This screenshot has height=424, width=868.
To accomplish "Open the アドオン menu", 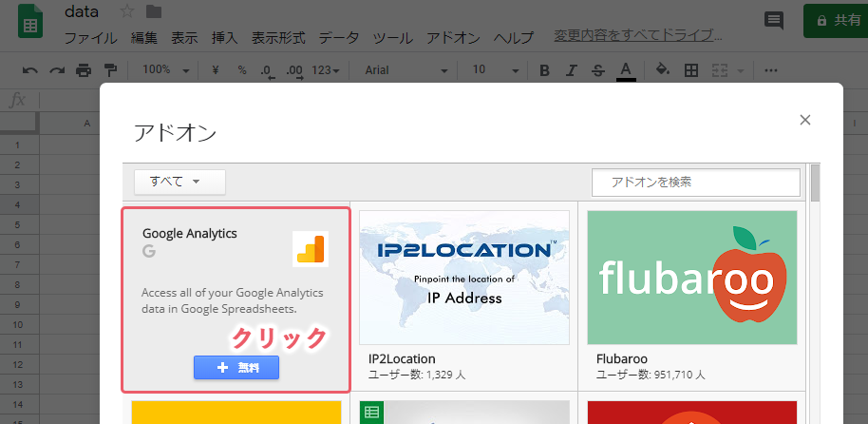I will point(453,38).
